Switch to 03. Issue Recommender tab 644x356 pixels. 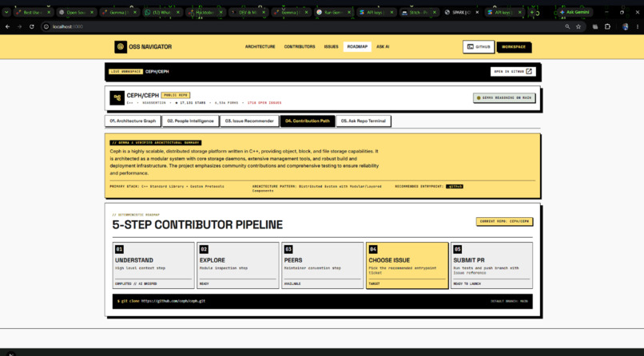(x=249, y=121)
